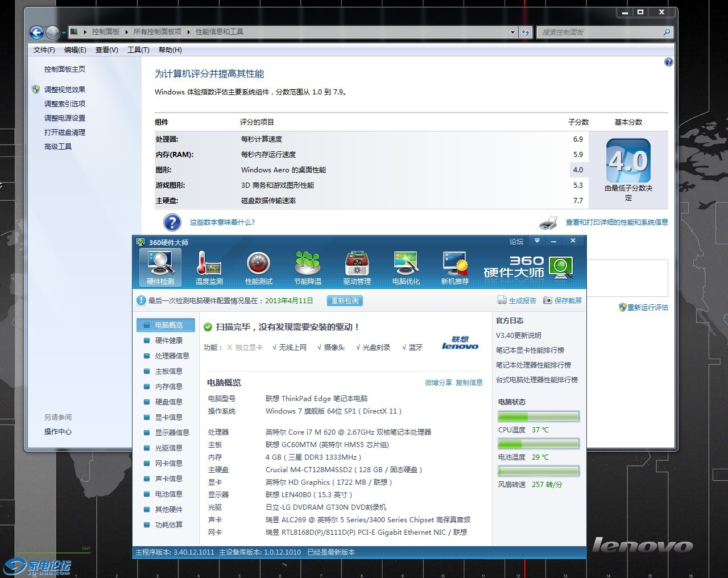Viewport: 728px width, 578px height.
Task: Open the 工具(T) menu
Action: pos(138,49)
